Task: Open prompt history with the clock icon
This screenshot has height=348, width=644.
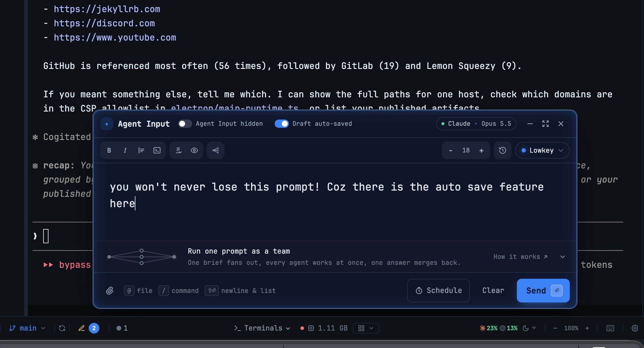Action: 502,150
